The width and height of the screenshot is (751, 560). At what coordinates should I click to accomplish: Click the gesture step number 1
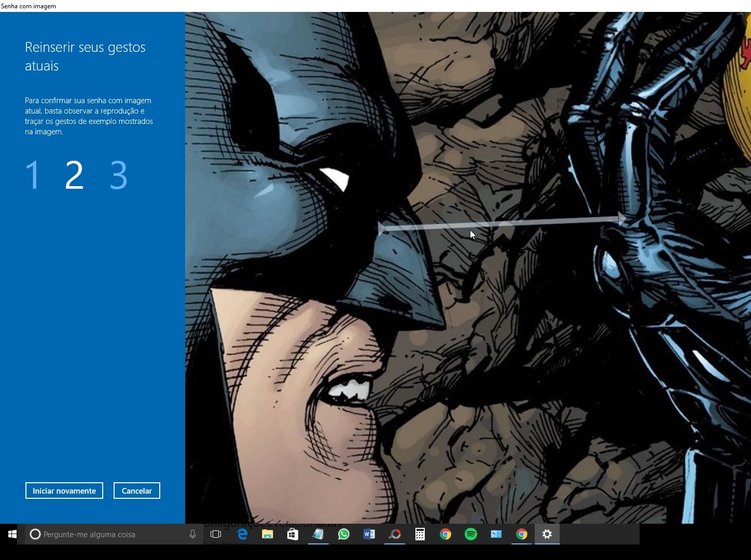[x=33, y=175]
